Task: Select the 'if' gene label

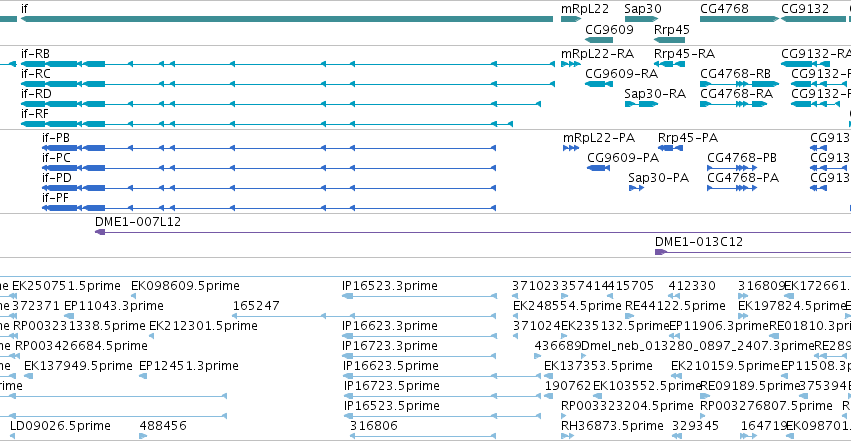Action: [x=24, y=9]
